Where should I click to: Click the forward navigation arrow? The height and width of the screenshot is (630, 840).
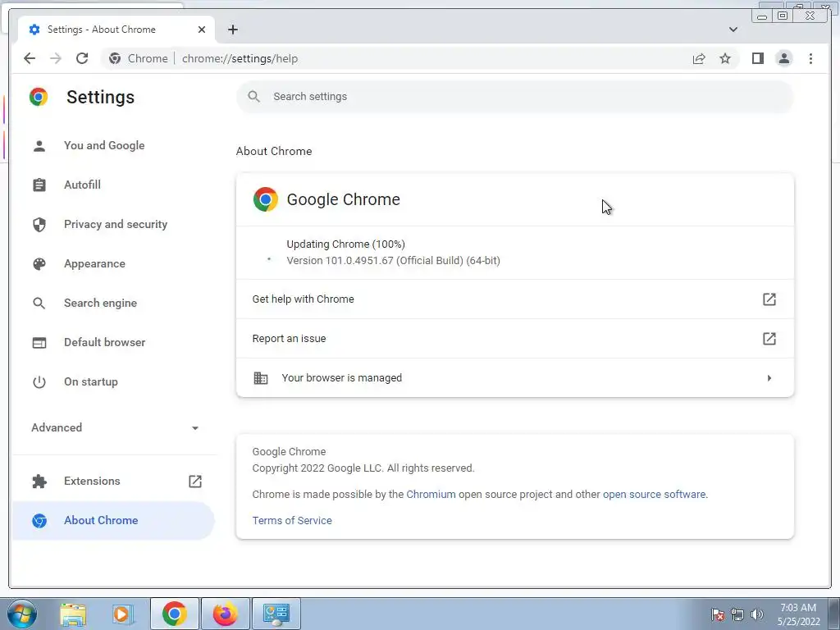click(56, 58)
